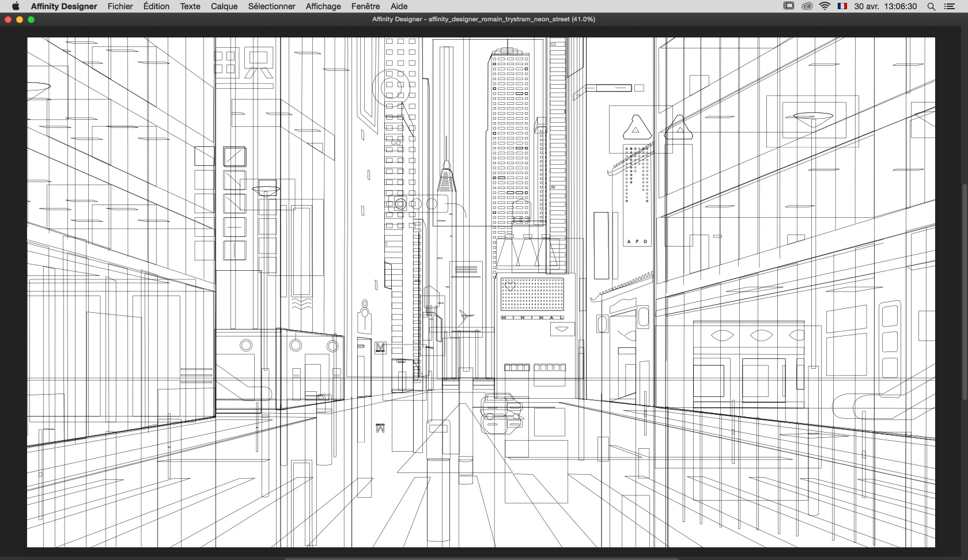The width and height of the screenshot is (968, 560).
Task: Open the Fichier menu
Action: (x=120, y=6)
